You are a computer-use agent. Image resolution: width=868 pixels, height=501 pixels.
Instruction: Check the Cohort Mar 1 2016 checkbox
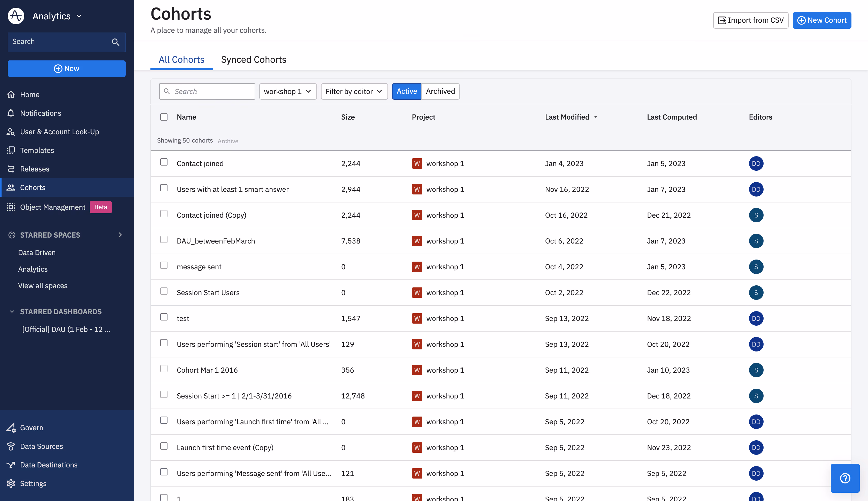pos(164,369)
